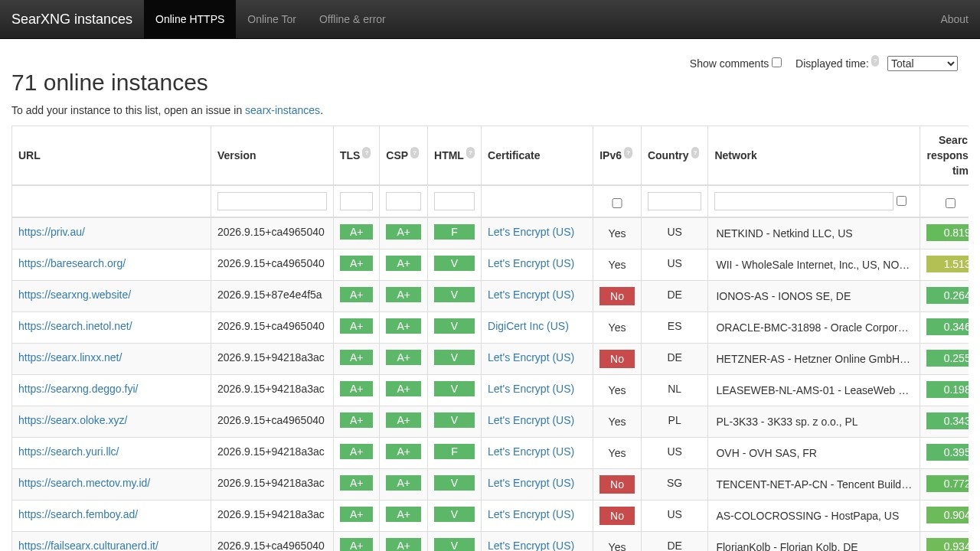This screenshot has width=980, height=551.
Task: Click the SearXNG instances brand title
Action: click(72, 19)
